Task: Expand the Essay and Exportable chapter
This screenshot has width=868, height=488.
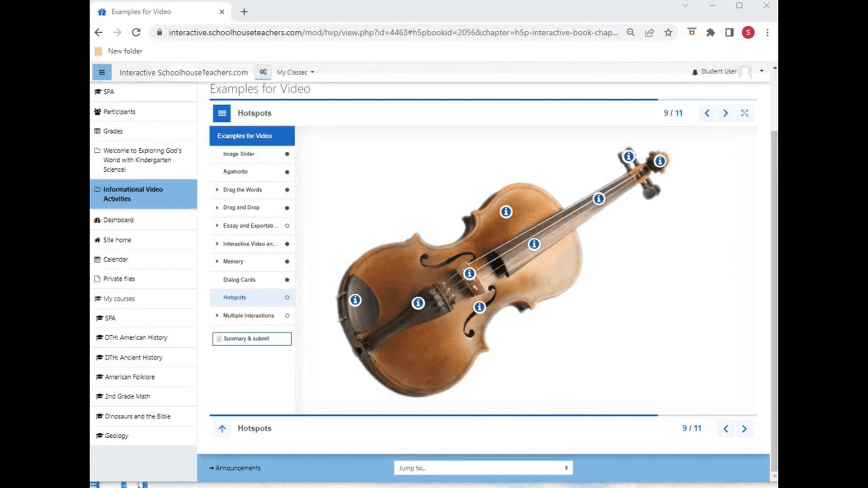Action: (217, 225)
